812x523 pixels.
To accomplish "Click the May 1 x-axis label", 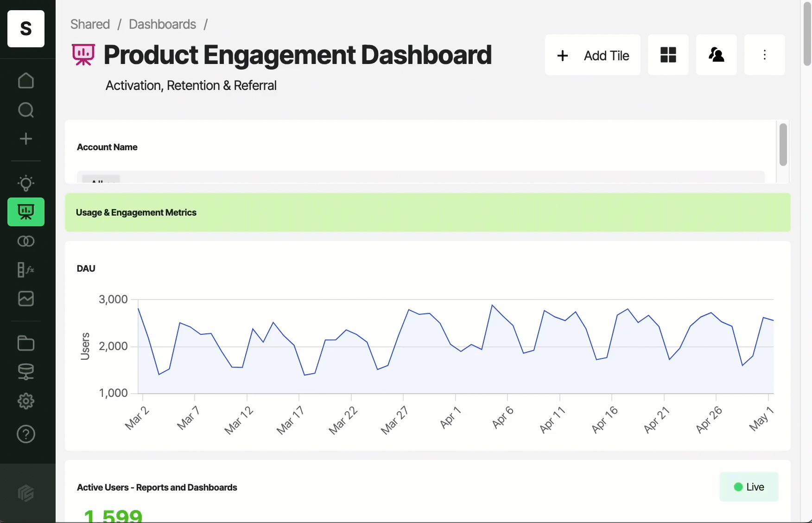I will point(761,419).
